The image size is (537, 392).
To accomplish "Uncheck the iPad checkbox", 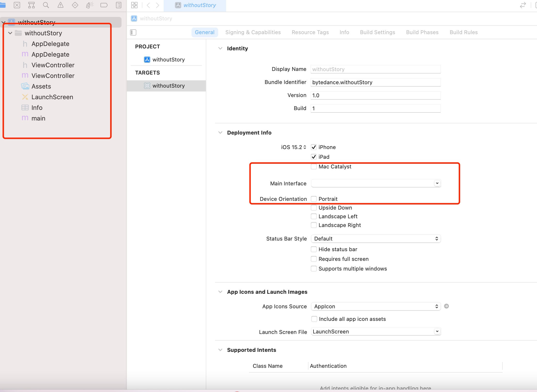I will coord(314,157).
